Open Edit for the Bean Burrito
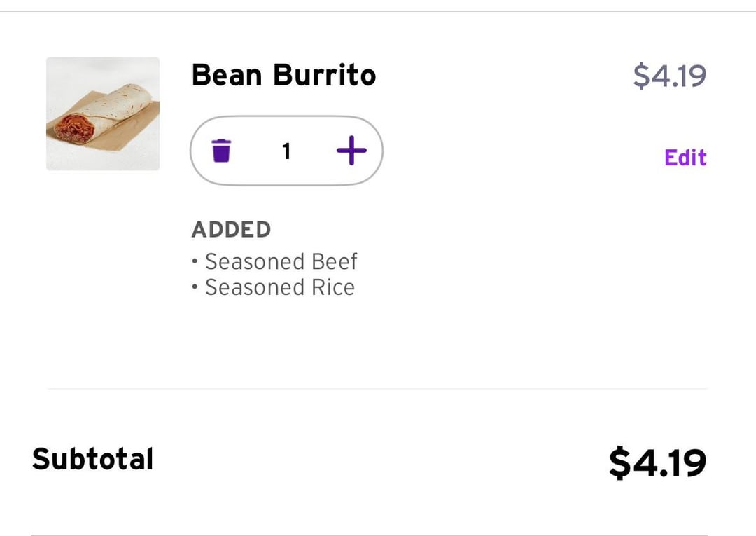Screen dimensions: 756x536 click(x=685, y=158)
